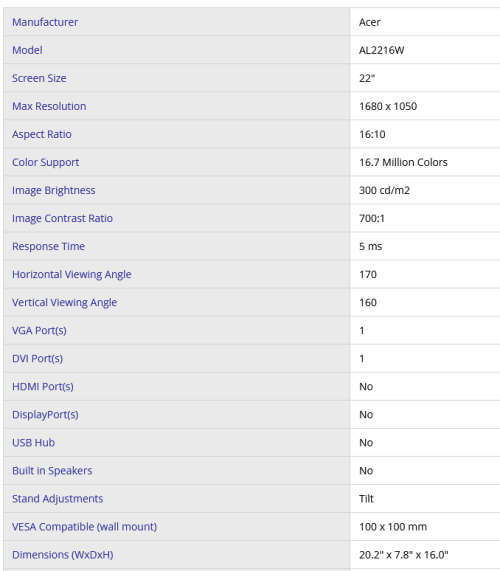The image size is (500, 571).
Task: Click the Color Support link
Action: [46, 162]
